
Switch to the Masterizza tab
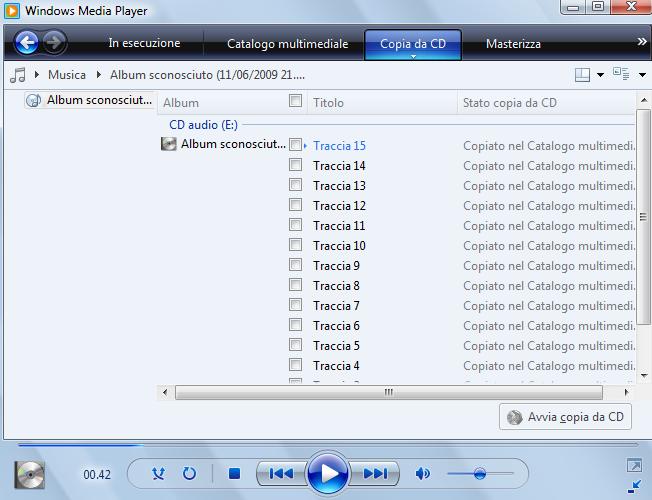(x=513, y=44)
